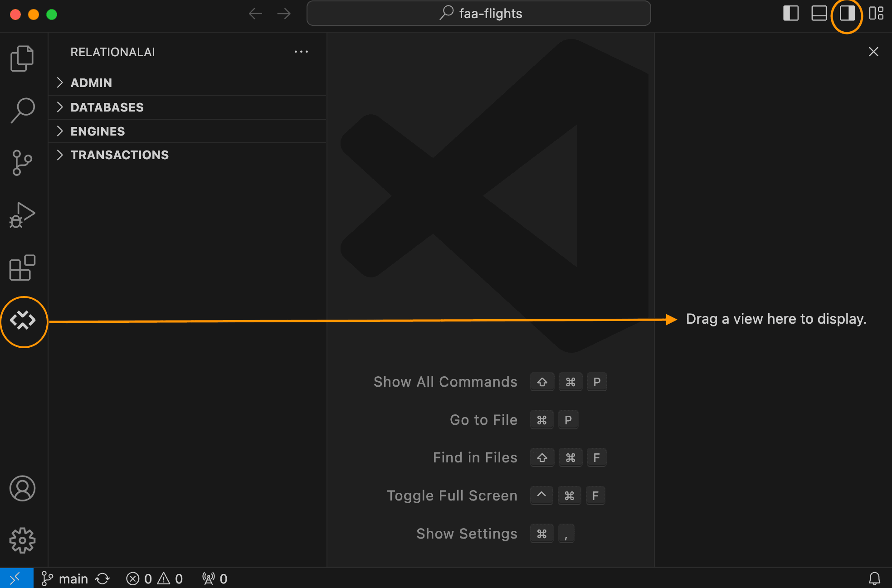The width and height of the screenshot is (892, 588).
Task: Open the Manage gear icon
Action: (22, 540)
